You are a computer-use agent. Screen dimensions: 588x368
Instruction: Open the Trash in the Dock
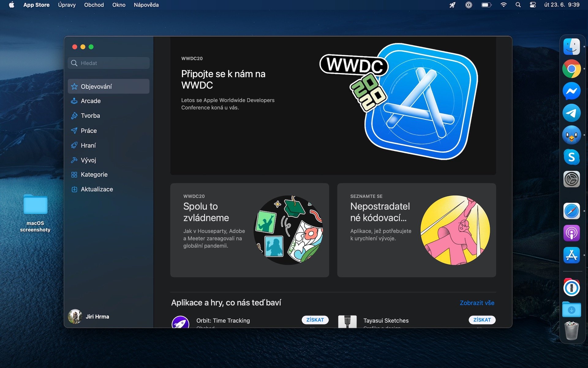pyautogui.click(x=571, y=331)
